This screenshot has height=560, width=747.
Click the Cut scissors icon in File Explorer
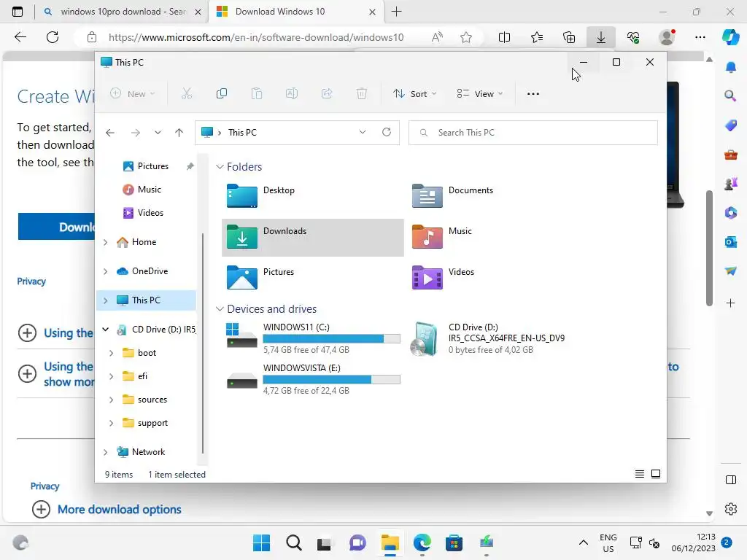[x=187, y=94]
